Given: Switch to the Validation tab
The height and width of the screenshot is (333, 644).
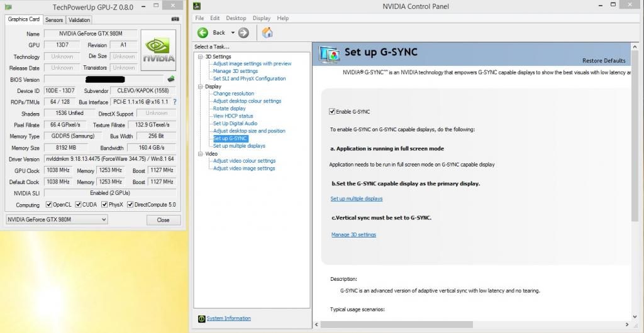Looking at the screenshot, I should pos(79,19).
